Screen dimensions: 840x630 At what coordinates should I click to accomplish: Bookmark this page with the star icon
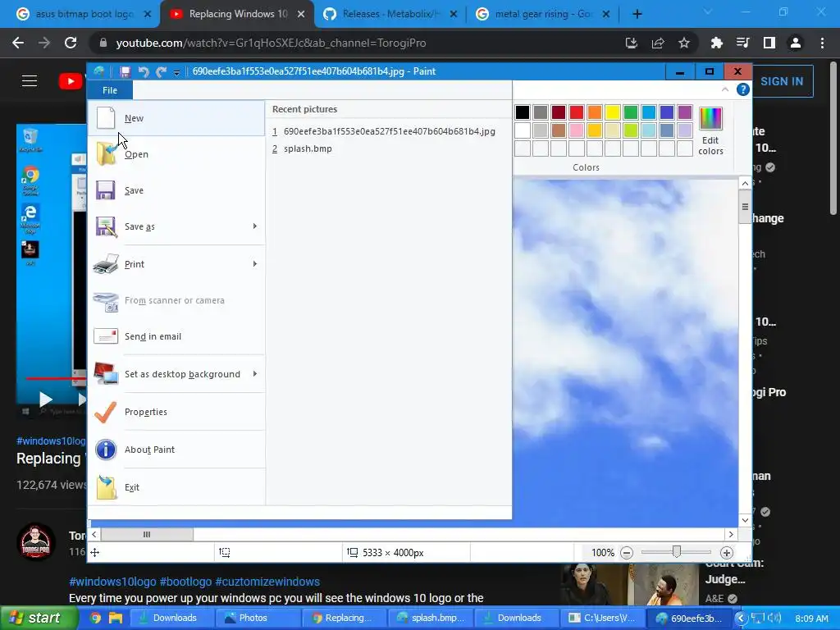pos(684,43)
